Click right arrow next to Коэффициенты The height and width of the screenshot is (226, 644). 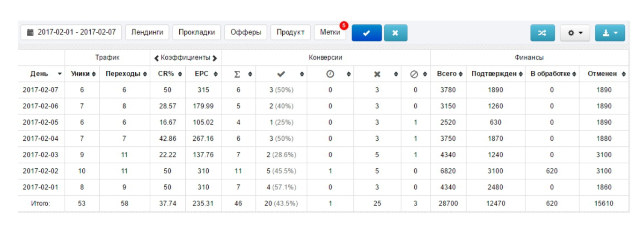pos(215,58)
